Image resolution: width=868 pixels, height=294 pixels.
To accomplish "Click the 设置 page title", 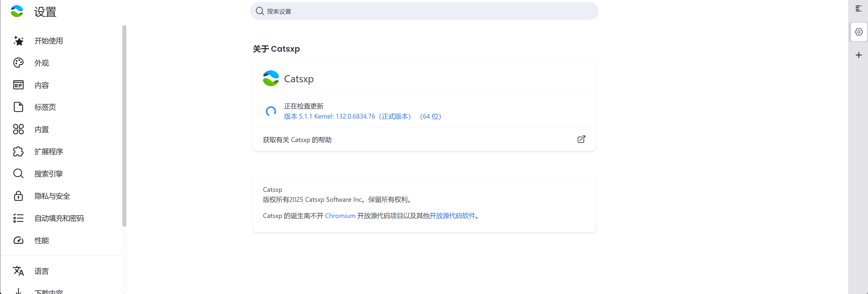I will click(45, 12).
